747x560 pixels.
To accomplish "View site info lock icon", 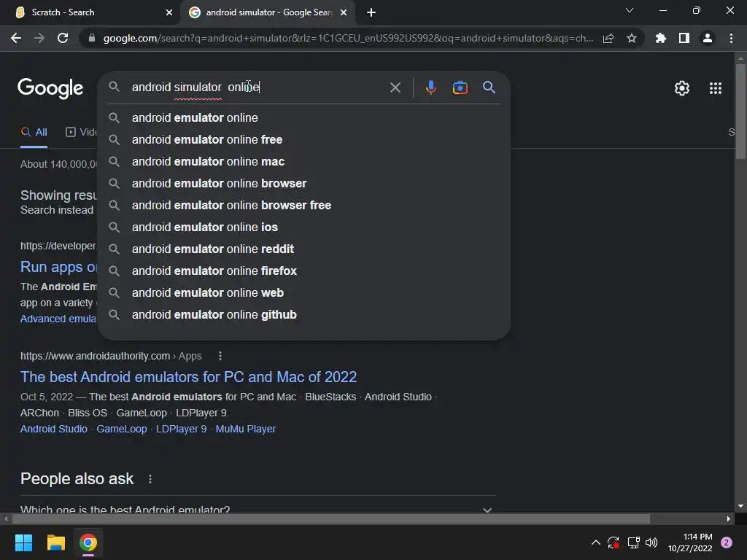I will click(x=91, y=38).
